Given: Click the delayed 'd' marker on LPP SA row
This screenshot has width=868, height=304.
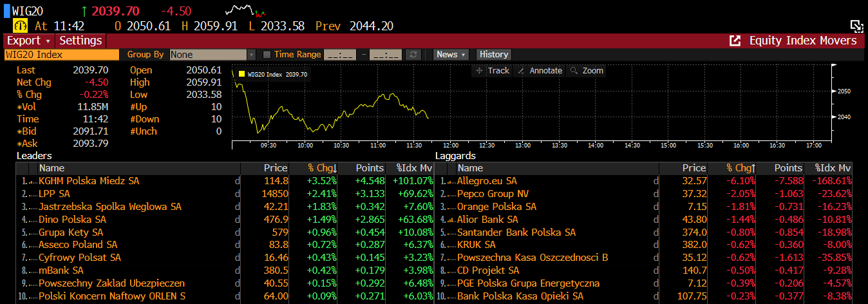Looking at the screenshot, I should click(x=237, y=194).
